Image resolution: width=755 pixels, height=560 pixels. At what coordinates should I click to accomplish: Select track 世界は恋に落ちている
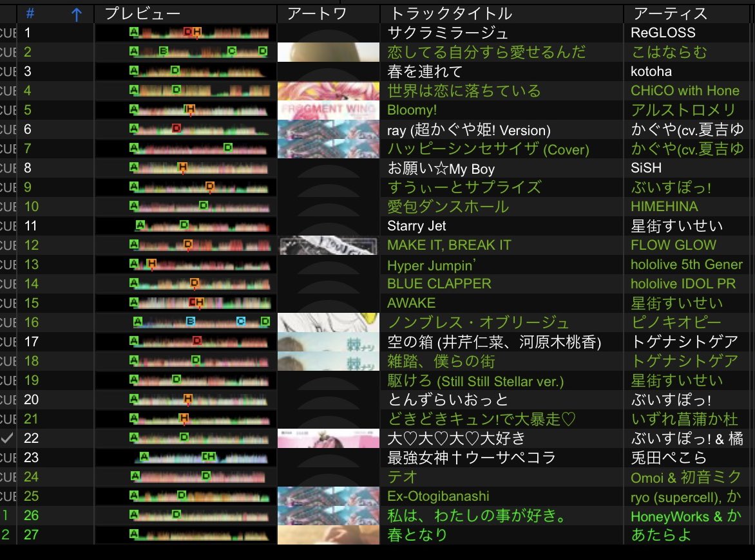pos(464,91)
